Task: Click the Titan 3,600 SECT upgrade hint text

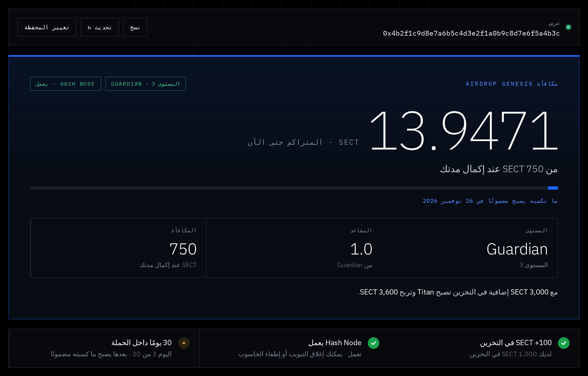Action: [458, 292]
